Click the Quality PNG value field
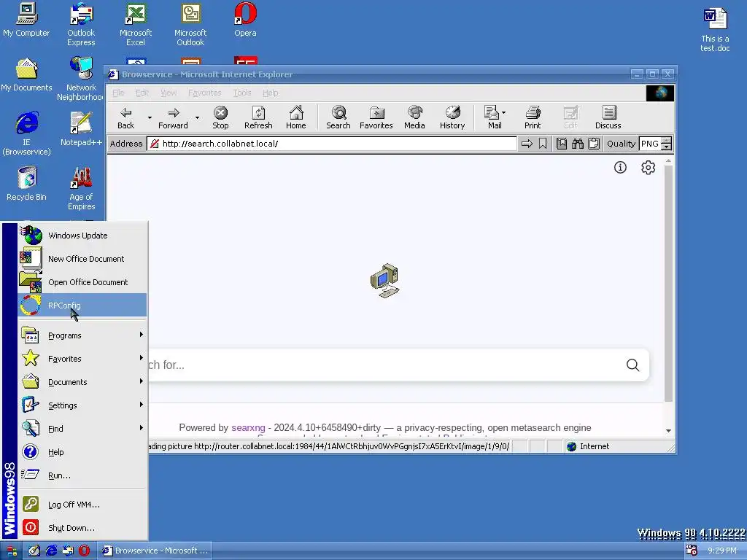The height and width of the screenshot is (560, 747). tap(650, 144)
